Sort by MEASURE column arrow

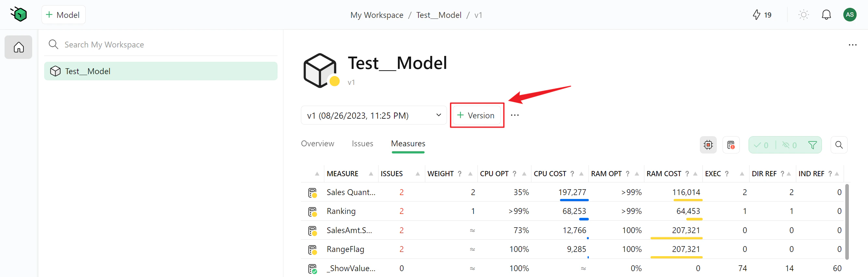coord(371,174)
